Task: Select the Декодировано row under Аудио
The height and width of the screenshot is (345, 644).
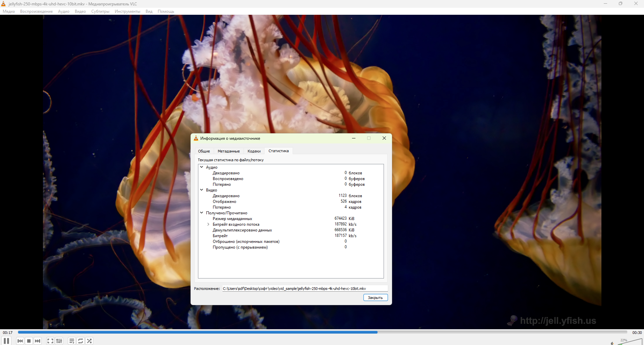Action: 291,173
